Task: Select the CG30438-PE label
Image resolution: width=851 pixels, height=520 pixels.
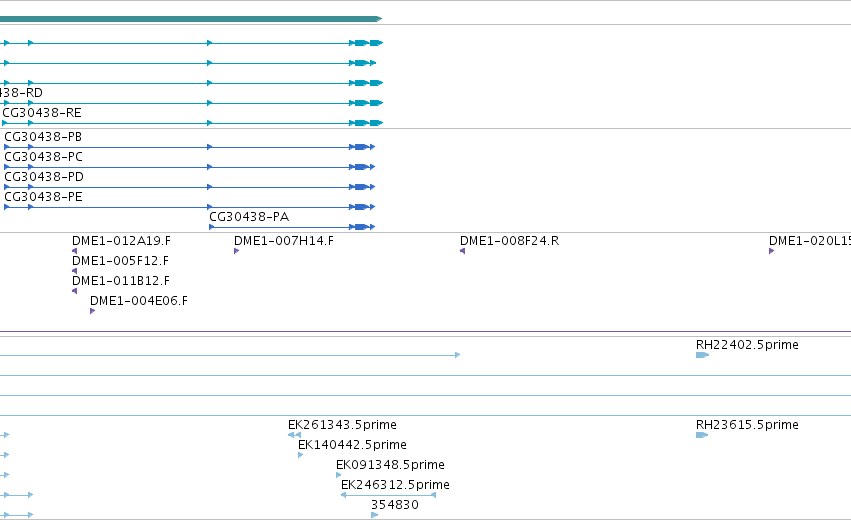Action: click(43, 197)
